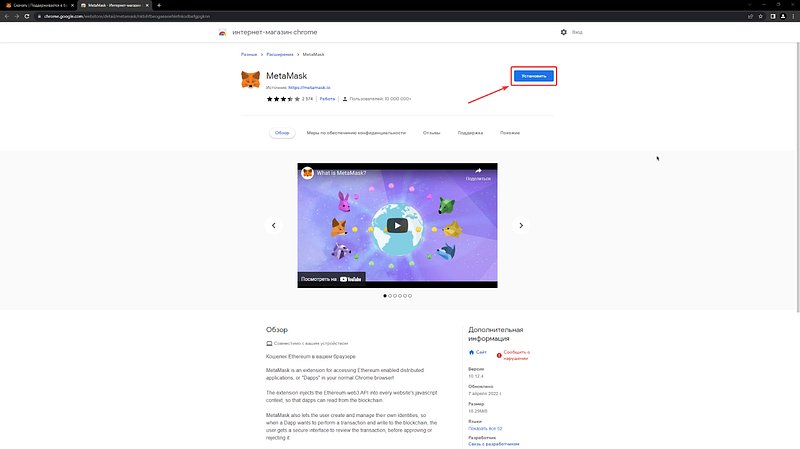Click the share page icon in address bar
The height and width of the screenshot is (449, 800).
click(751, 16)
